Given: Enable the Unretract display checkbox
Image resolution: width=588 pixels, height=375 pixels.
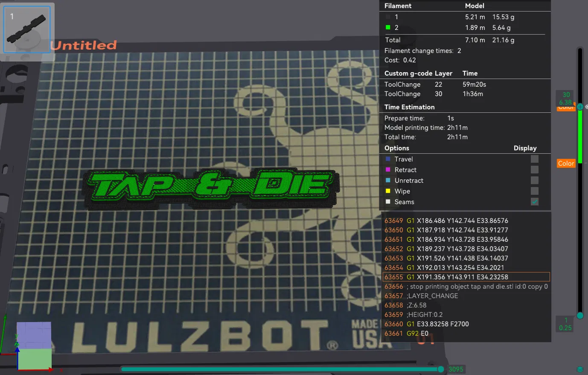Looking at the screenshot, I should pos(534,180).
